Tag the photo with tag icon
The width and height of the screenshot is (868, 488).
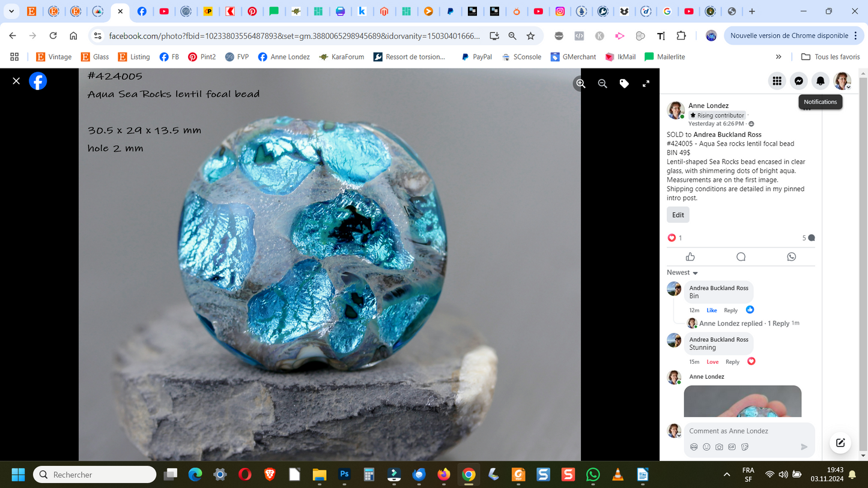(x=624, y=84)
